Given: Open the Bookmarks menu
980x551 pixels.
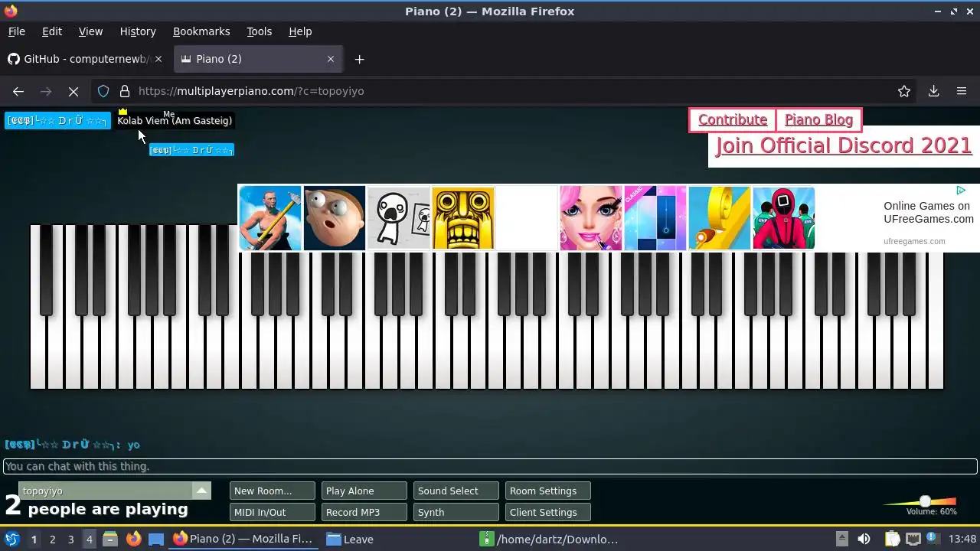Looking at the screenshot, I should [201, 31].
